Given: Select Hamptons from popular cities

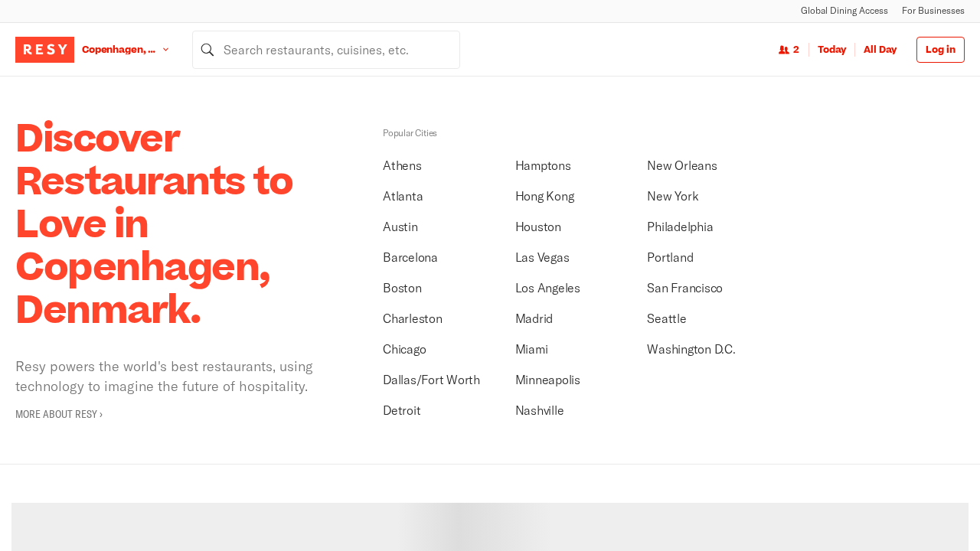Looking at the screenshot, I should click(x=543, y=165).
